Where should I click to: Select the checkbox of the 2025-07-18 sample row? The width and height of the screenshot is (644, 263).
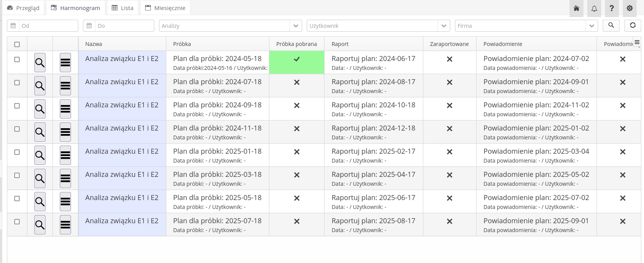tap(17, 222)
